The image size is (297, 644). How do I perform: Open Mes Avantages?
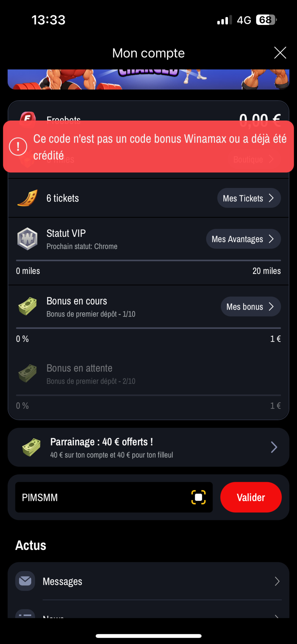[x=243, y=239]
